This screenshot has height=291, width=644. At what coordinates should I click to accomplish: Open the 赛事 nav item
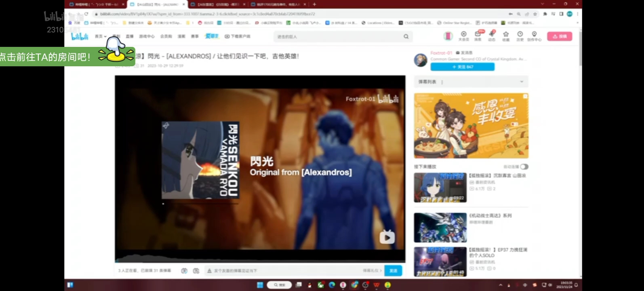(195, 36)
